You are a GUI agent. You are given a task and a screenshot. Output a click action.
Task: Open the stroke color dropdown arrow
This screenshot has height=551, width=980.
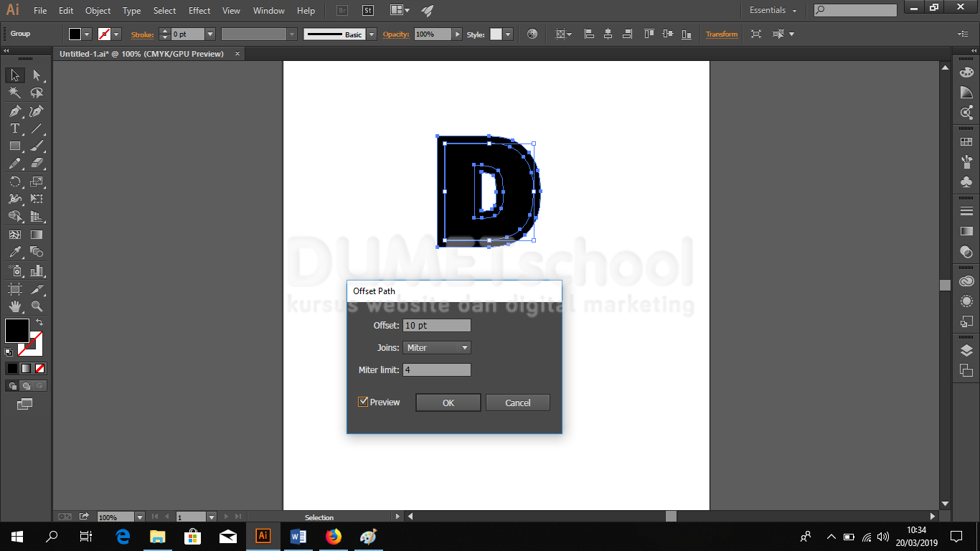117,34
